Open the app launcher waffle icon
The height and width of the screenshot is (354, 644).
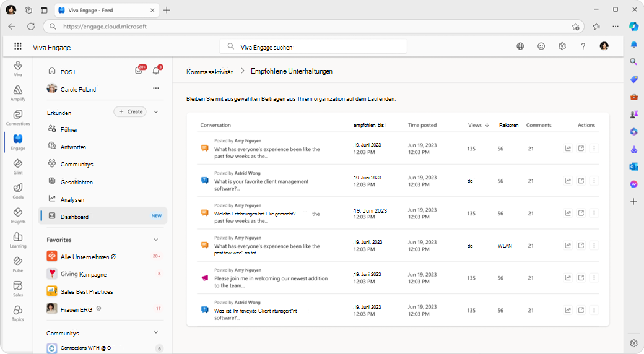(x=18, y=46)
